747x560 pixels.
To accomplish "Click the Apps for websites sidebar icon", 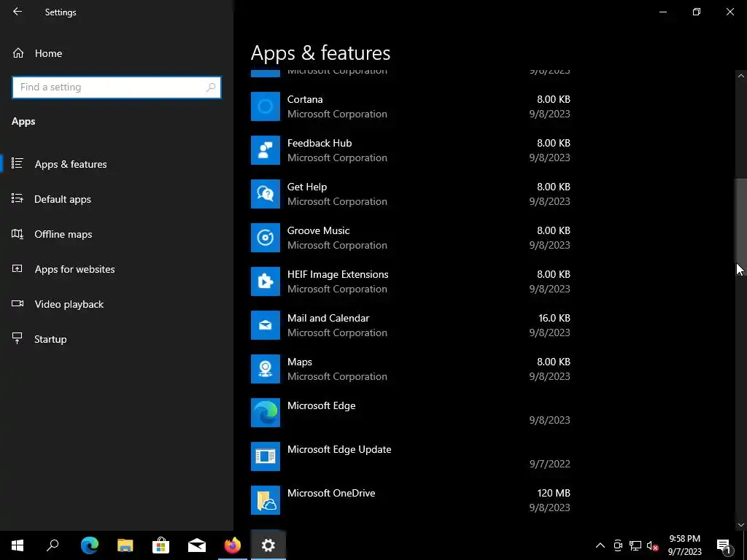I will [x=18, y=268].
